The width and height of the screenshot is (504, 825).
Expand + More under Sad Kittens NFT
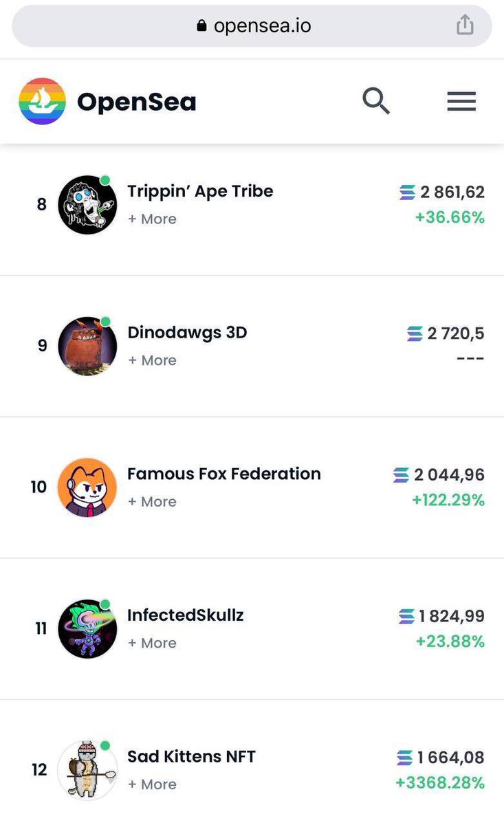[x=152, y=784]
